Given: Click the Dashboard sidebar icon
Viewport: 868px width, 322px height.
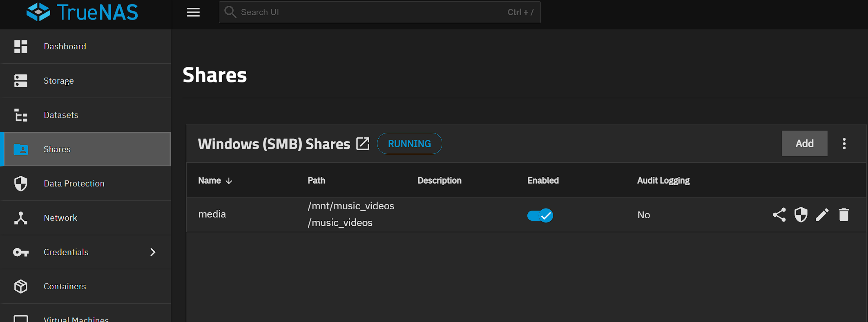Looking at the screenshot, I should tap(21, 47).
